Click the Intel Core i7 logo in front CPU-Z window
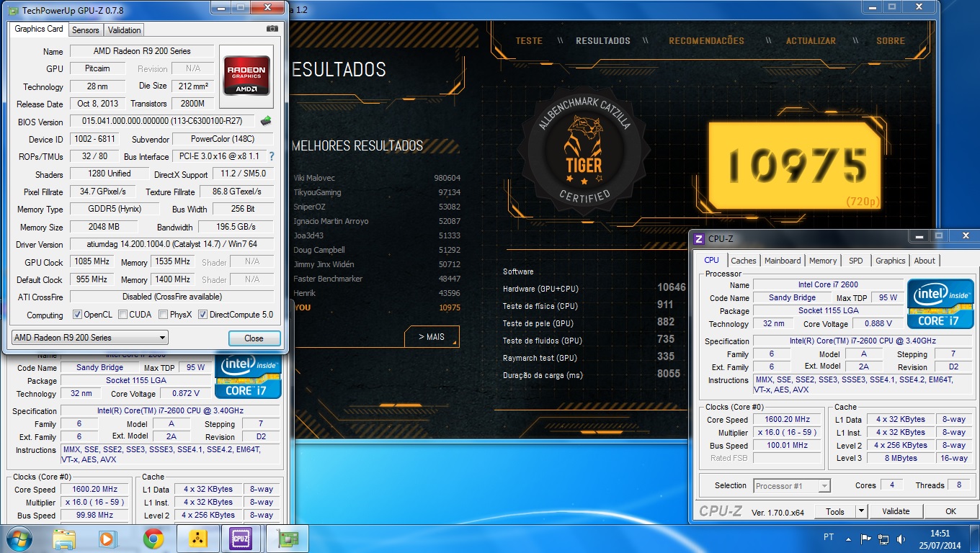The height and width of the screenshot is (553, 980). [940, 304]
